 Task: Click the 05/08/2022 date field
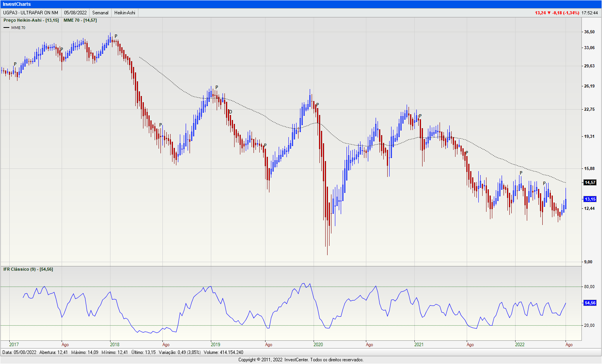[x=75, y=13]
